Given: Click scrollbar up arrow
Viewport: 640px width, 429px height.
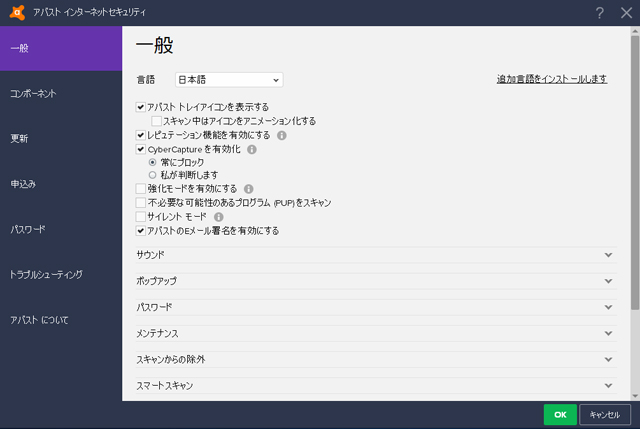Looking at the screenshot, I should 635,31.
